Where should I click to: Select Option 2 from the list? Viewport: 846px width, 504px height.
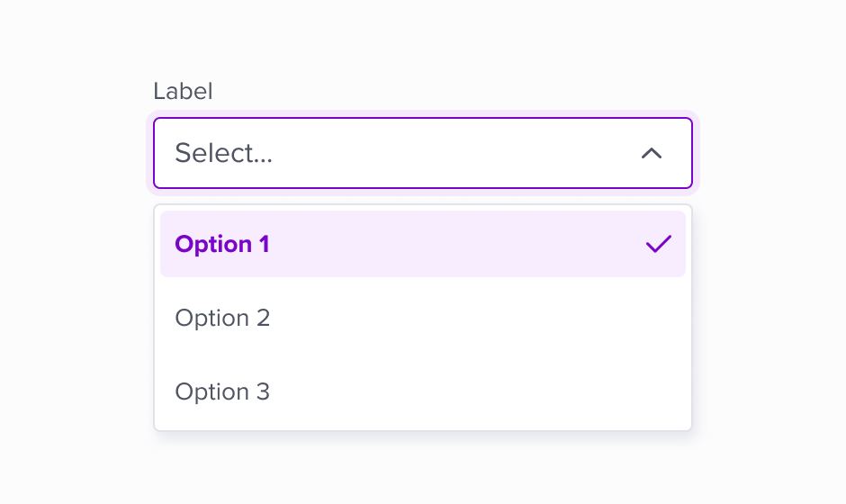coord(423,318)
